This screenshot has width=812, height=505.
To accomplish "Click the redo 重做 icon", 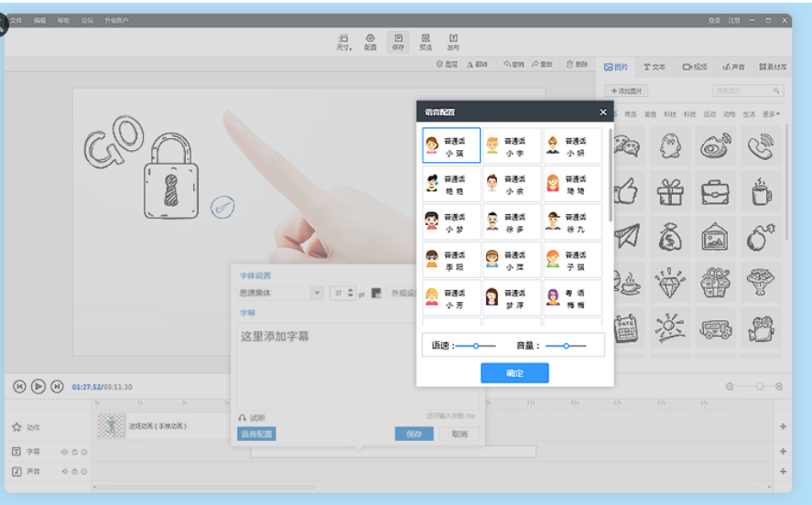I will (x=542, y=64).
